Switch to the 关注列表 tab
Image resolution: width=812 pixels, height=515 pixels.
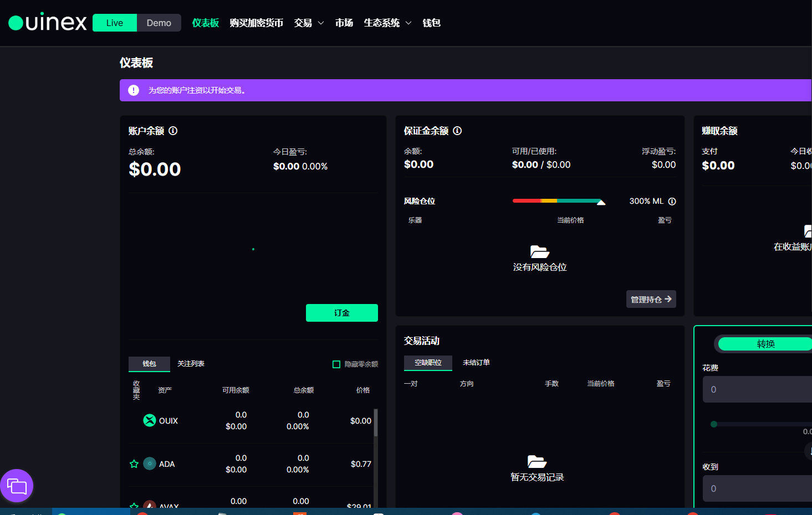click(x=191, y=364)
